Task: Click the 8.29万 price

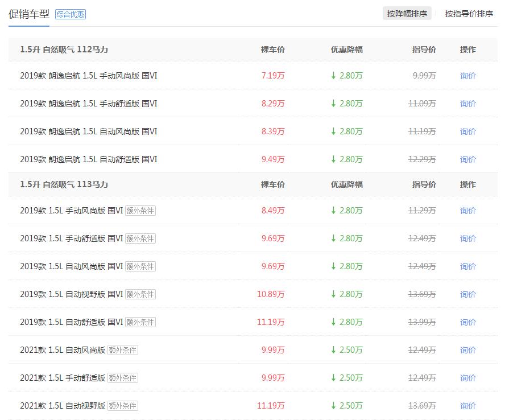Action: point(273,104)
